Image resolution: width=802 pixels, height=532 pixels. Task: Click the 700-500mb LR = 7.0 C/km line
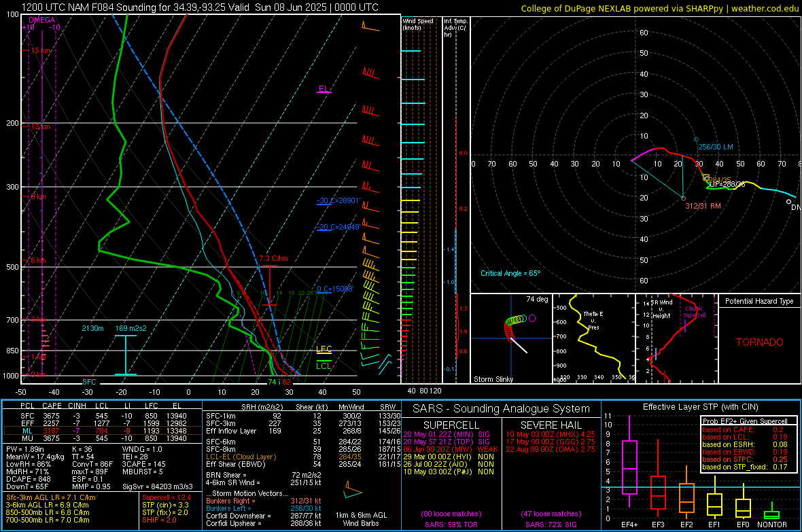(48, 520)
